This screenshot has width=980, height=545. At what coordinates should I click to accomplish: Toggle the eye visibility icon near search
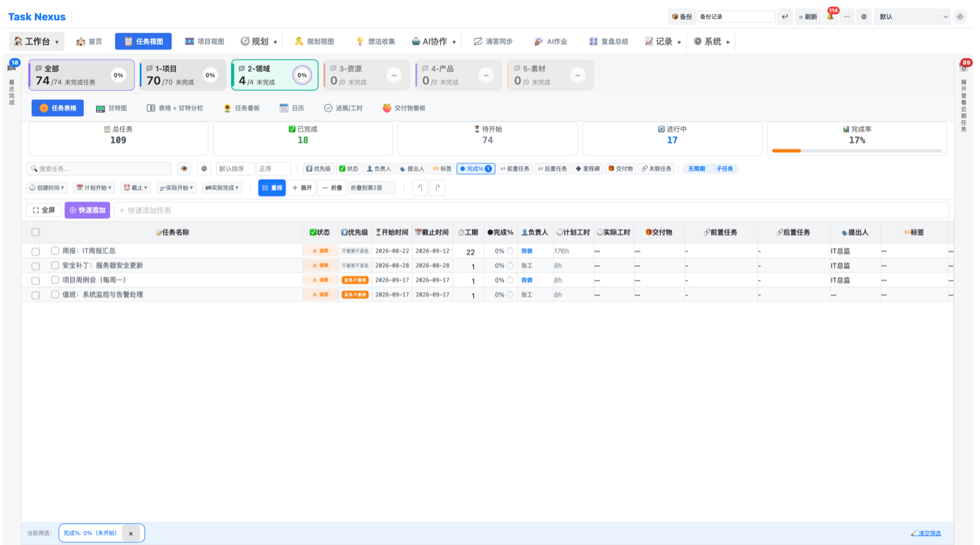(184, 169)
